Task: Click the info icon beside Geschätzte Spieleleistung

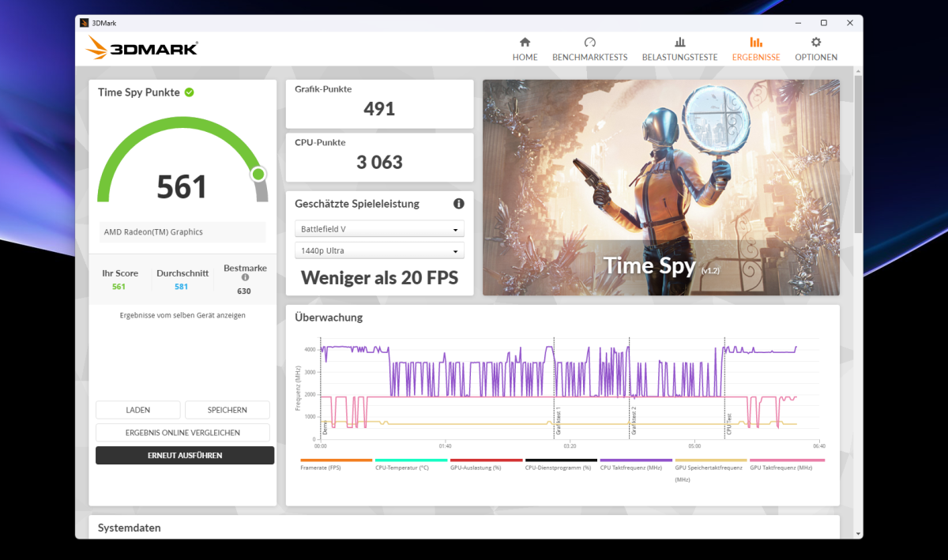Action: [x=459, y=204]
